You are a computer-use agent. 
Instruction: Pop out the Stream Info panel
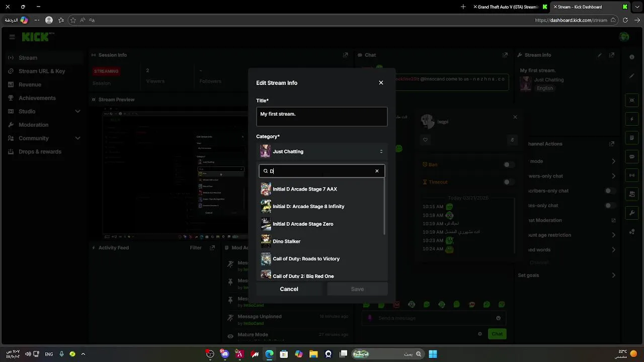tap(612, 55)
